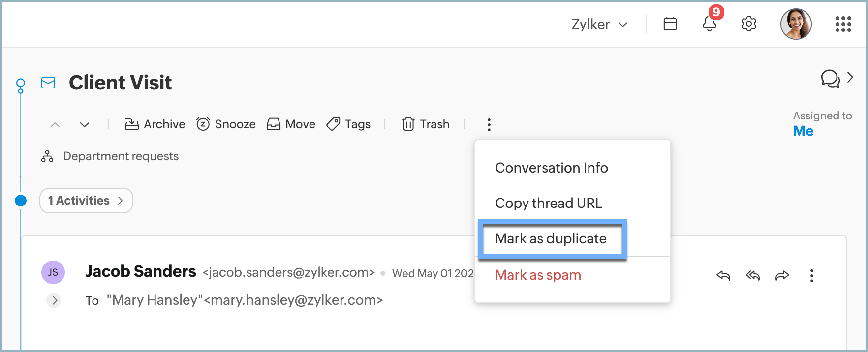Move the thread to trash
Viewport: 868px width, 352px height.
(x=426, y=124)
